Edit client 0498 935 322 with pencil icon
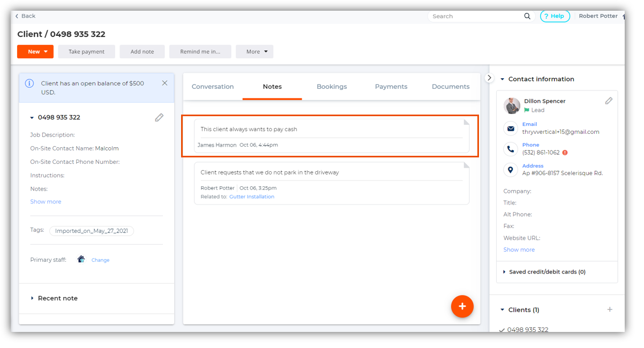644x348 pixels. [159, 117]
